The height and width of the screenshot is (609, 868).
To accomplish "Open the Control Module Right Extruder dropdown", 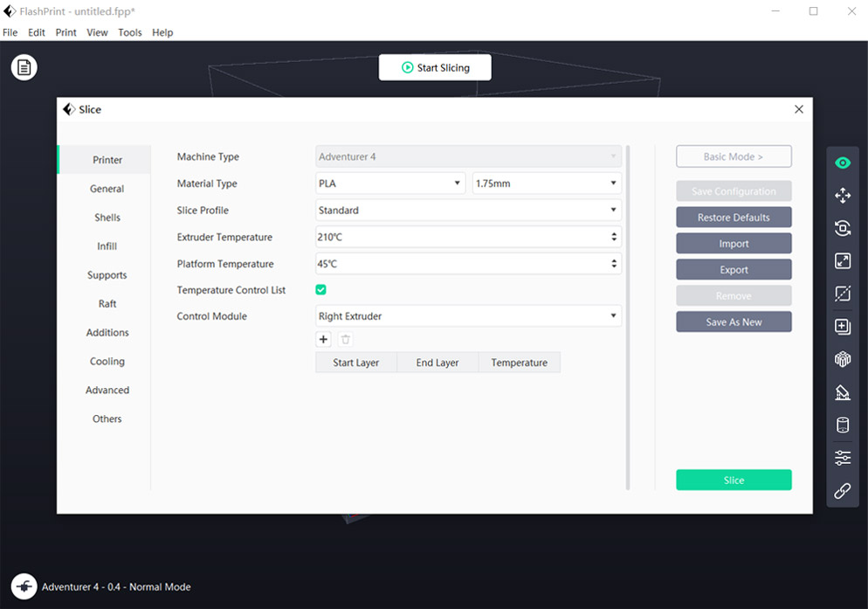I will point(468,316).
